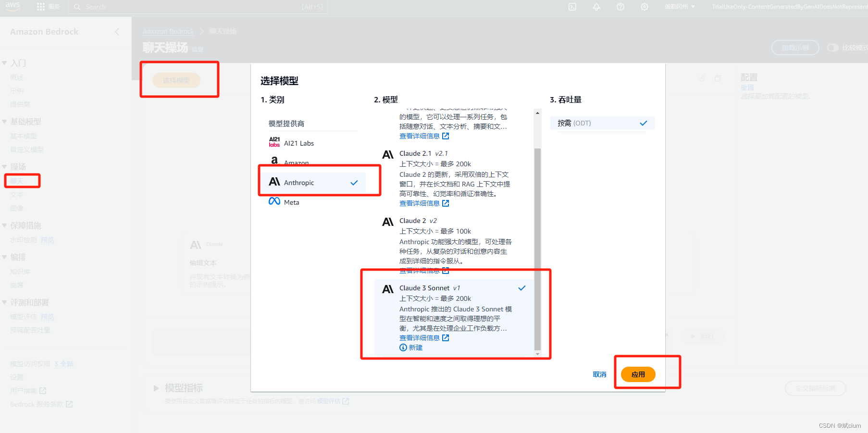
Task: Open 预调配吞吐量 in sidebar
Action: [30, 330]
